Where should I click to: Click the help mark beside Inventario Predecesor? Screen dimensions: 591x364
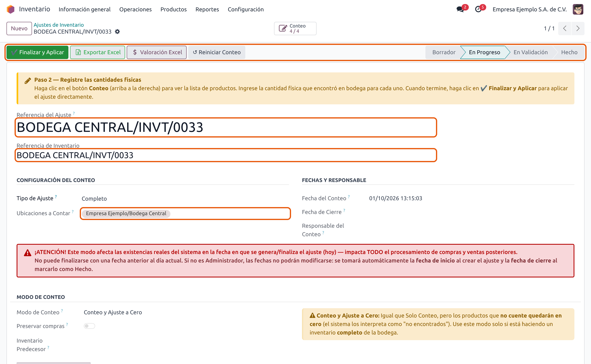48,347
